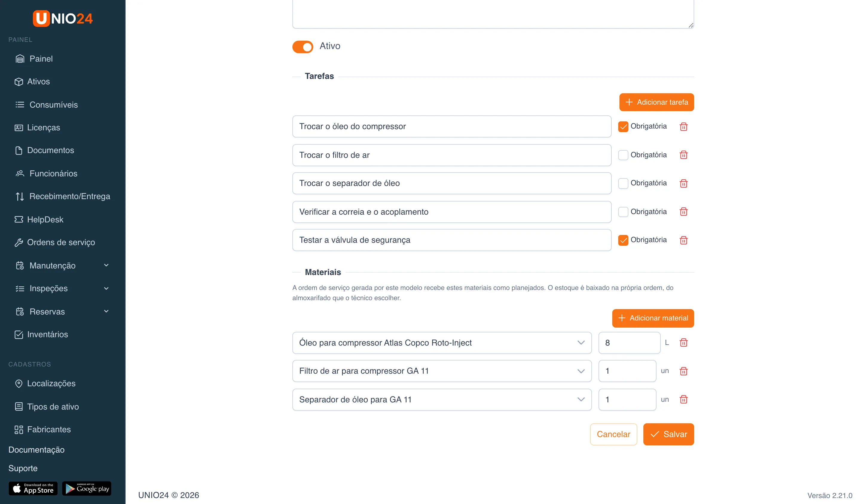Open the Documentação link
861x504 pixels.
coord(36,449)
